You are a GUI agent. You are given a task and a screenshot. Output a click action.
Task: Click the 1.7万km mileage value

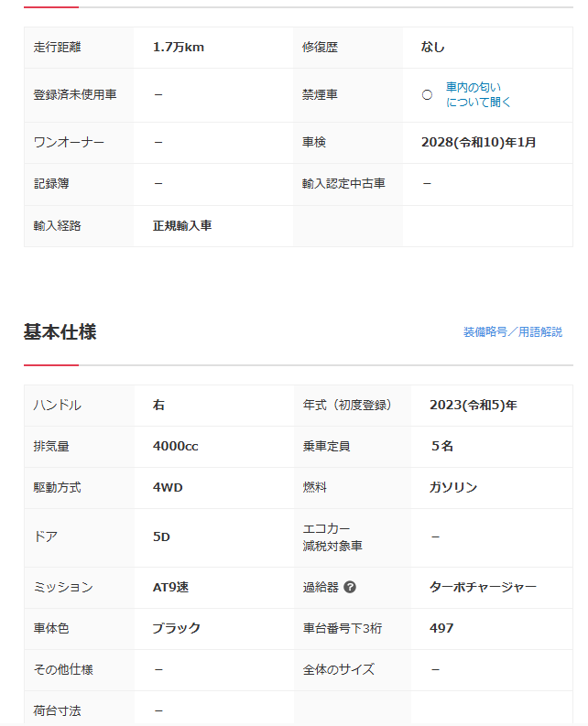pyautogui.click(x=178, y=48)
